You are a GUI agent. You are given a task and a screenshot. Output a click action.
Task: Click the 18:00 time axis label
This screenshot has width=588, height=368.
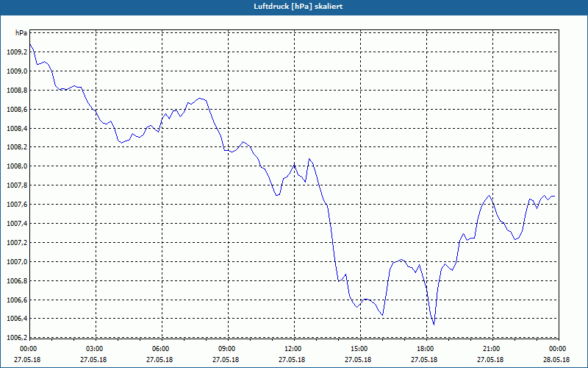tap(426, 349)
